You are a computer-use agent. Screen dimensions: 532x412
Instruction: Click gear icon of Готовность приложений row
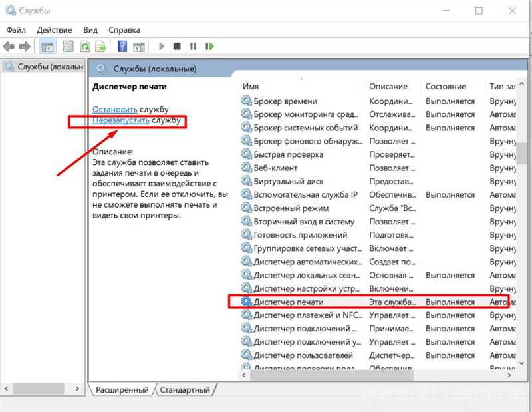point(246,234)
